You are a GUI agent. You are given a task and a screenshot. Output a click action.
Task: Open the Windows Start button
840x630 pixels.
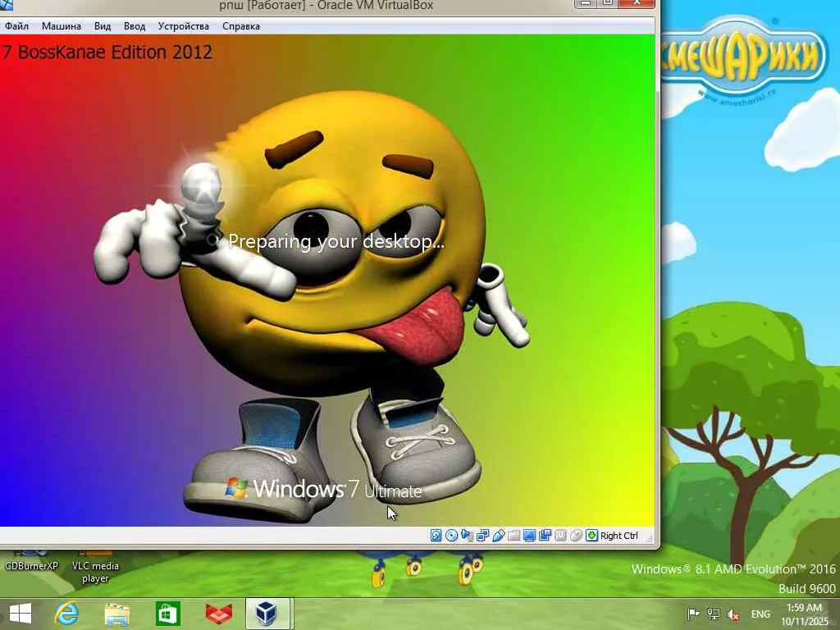tap(21, 614)
